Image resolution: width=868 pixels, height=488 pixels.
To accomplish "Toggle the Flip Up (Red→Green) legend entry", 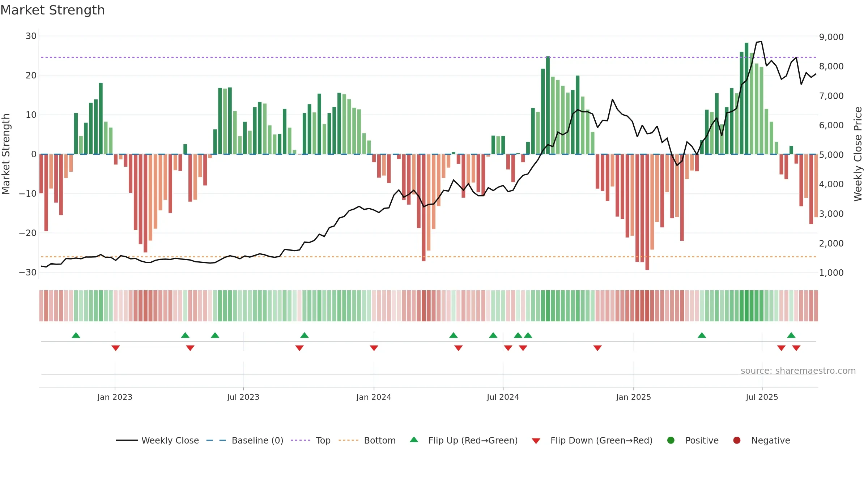I will [464, 440].
